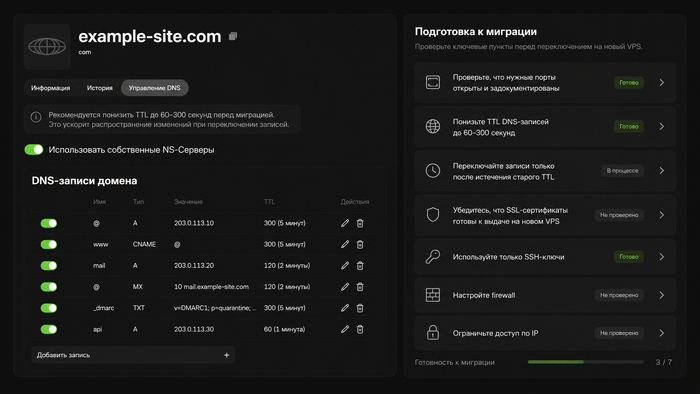Click the 3 / 7 readiness counter
The height and width of the screenshot is (394, 700).
point(663,362)
